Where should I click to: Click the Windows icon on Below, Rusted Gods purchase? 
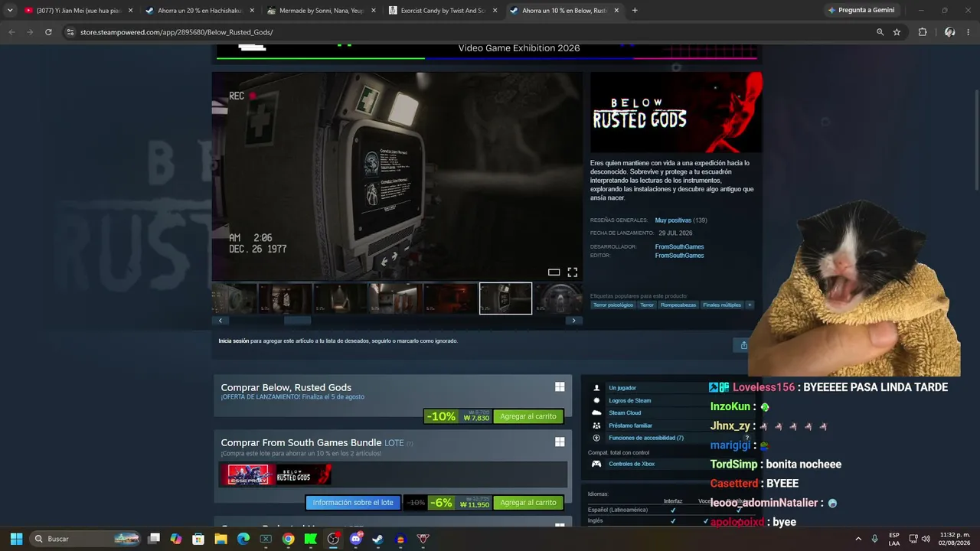pos(560,387)
